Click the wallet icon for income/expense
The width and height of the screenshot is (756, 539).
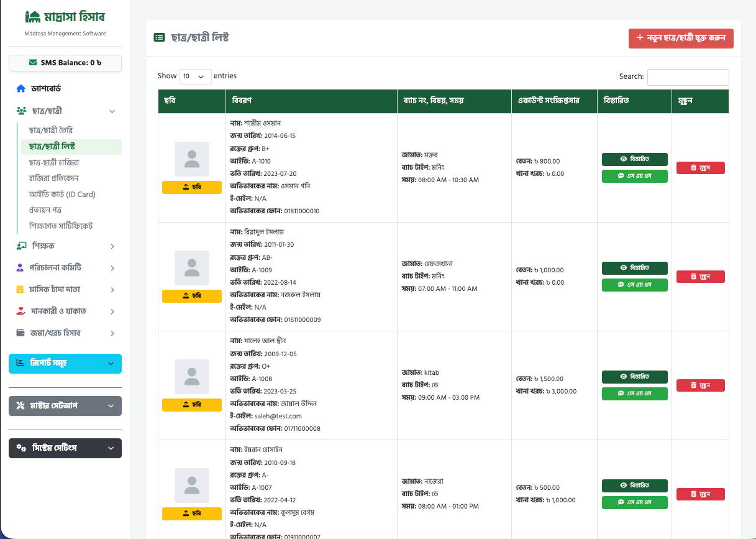click(x=20, y=333)
